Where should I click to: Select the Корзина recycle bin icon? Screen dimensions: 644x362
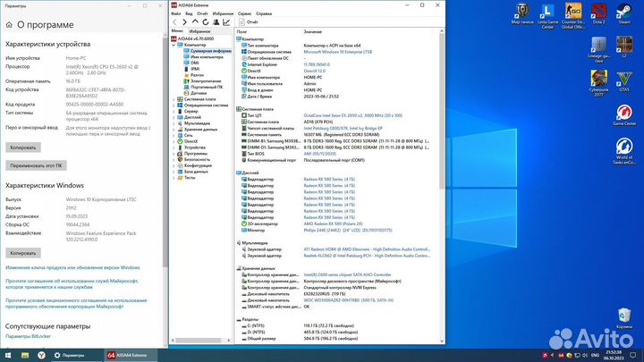coord(624,318)
